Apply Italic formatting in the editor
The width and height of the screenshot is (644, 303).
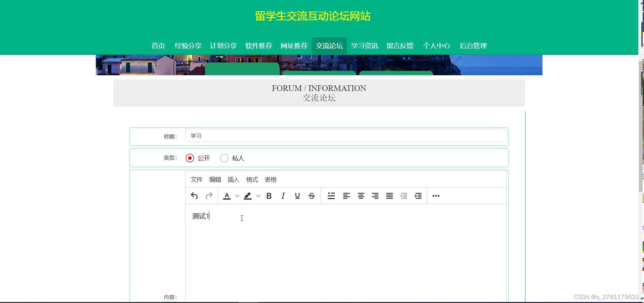(283, 196)
